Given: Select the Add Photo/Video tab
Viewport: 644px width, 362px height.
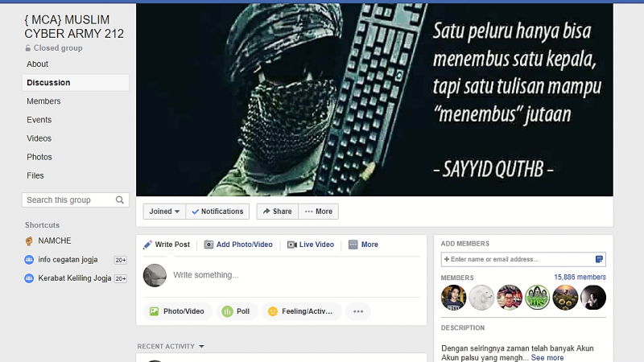Looking at the screenshot, I should pos(238,245).
